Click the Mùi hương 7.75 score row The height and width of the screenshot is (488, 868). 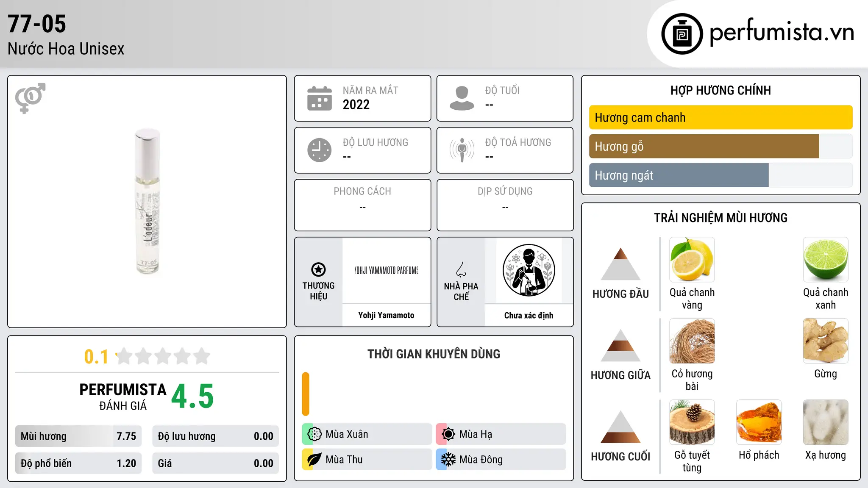pos(78,436)
